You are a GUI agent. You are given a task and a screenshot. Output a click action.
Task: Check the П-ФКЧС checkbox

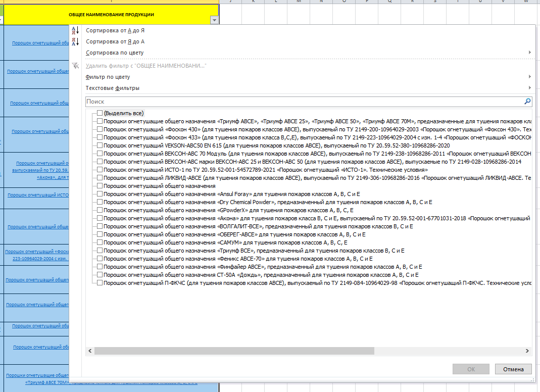coord(100,283)
